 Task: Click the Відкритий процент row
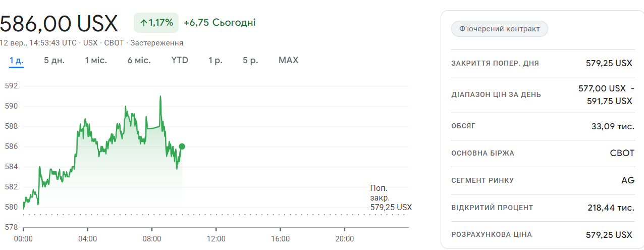click(542, 208)
